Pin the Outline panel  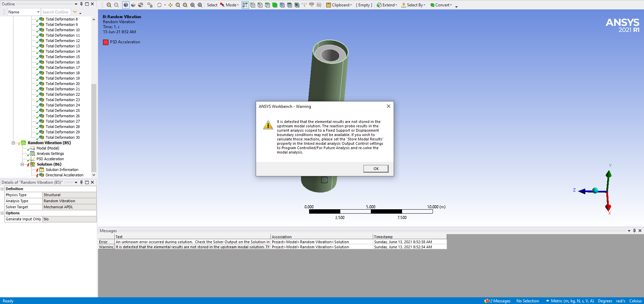tap(81, 4)
